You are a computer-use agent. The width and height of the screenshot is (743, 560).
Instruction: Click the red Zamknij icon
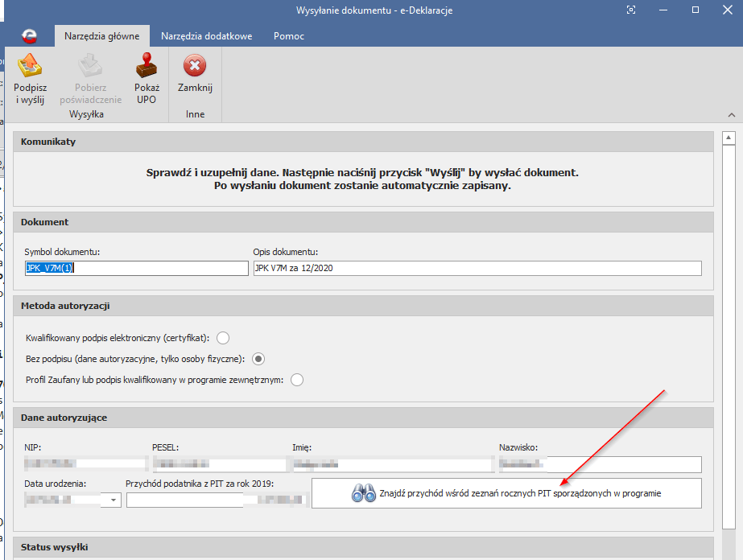pyautogui.click(x=194, y=66)
